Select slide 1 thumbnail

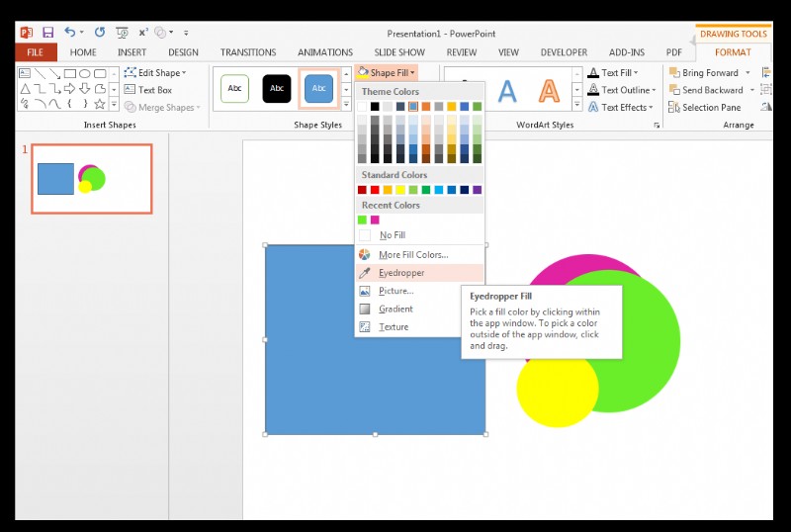92,179
